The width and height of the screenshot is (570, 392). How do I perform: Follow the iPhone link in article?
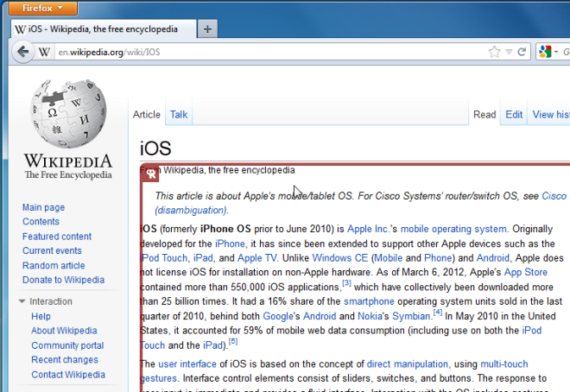[x=230, y=243]
